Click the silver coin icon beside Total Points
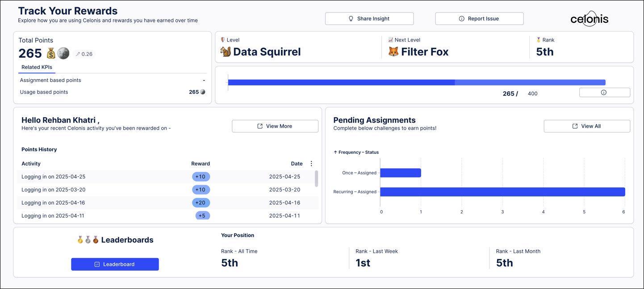This screenshot has width=644, height=289. (x=63, y=53)
